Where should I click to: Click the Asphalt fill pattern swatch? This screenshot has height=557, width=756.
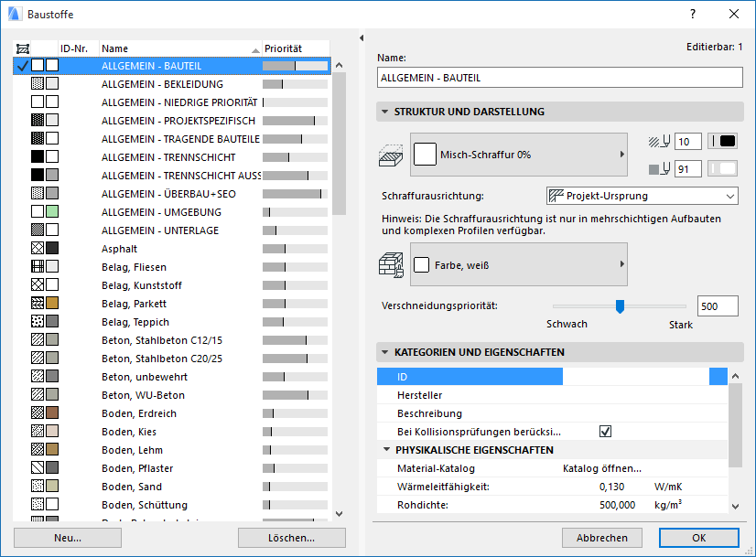tap(38, 248)
